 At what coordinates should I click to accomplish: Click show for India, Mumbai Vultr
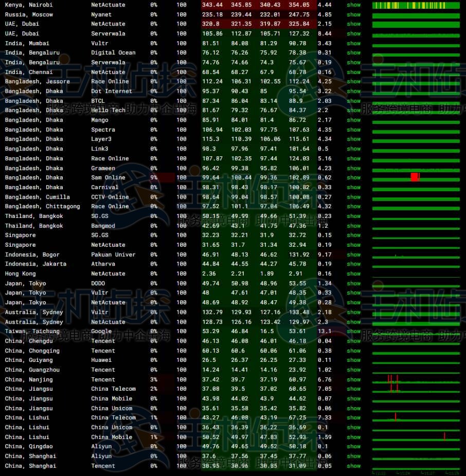click(x=353, y=43)
